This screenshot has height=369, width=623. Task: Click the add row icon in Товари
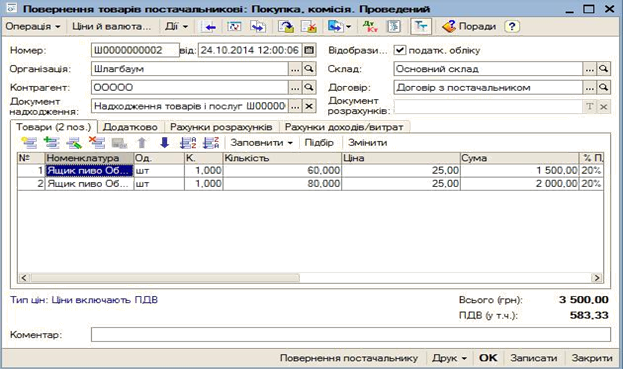pyautogui.click(x=29, y=142)
